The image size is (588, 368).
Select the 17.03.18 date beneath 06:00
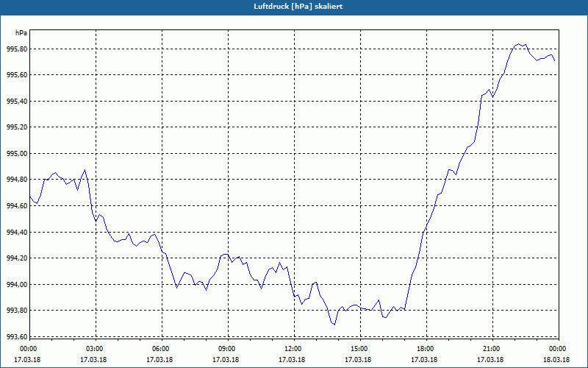(159, 360)
